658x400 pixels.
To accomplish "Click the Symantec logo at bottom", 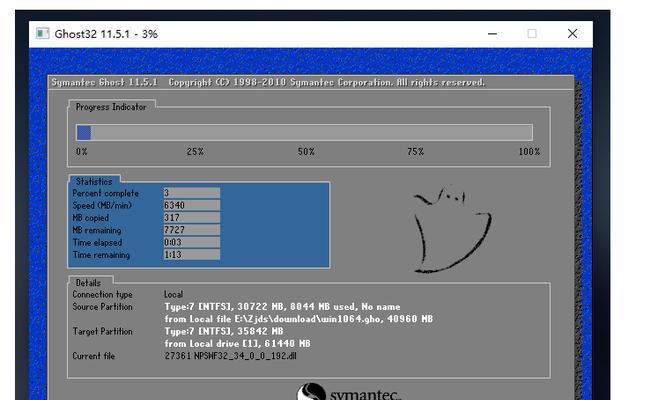I will pos(349,392).
